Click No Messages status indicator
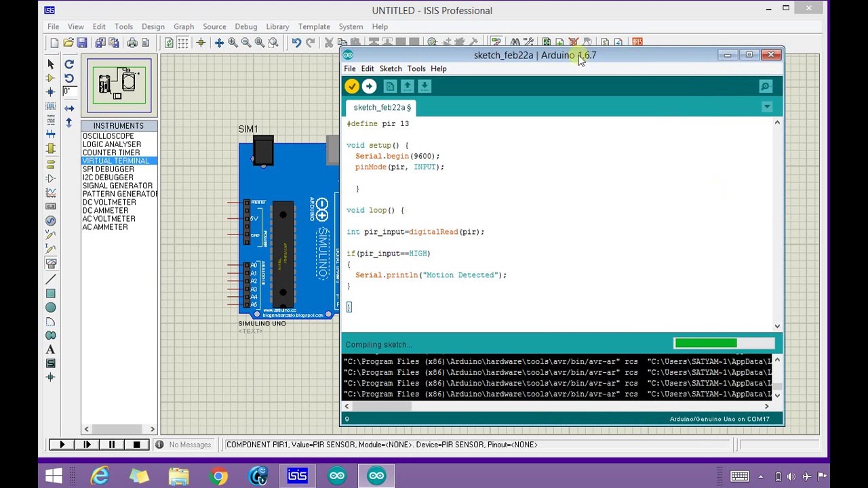The height and width of the screenshot is (488, 868). pos(183,445)
